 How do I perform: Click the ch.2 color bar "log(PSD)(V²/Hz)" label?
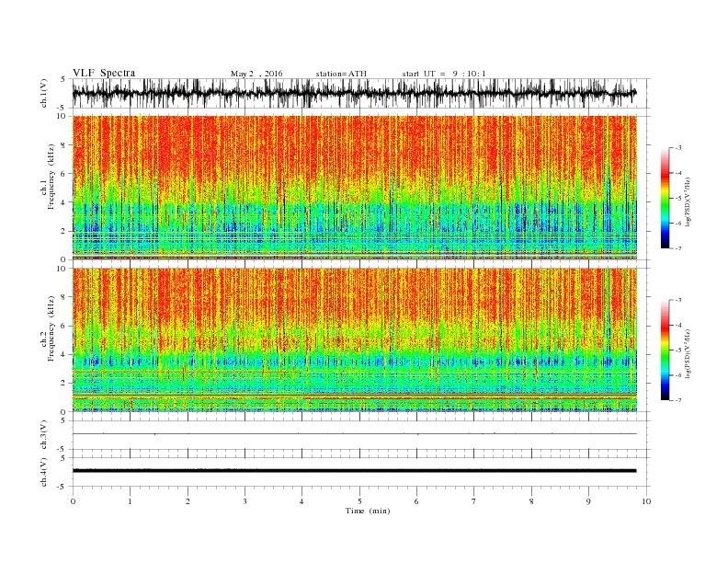coord(688,353)
